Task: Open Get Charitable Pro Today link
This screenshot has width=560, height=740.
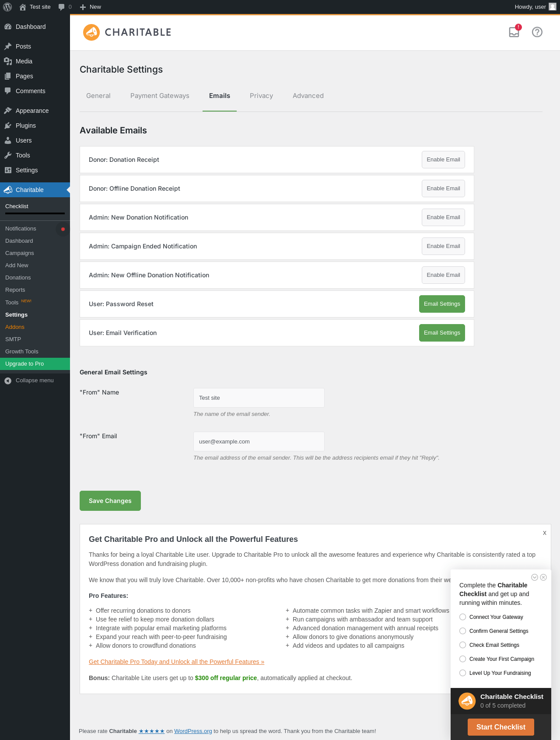Action: pos(176,662)
